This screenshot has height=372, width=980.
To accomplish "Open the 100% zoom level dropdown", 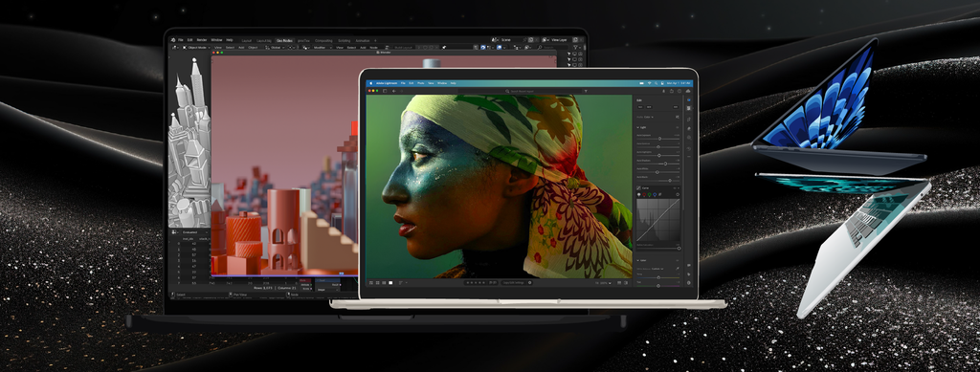I will [605, 283].
